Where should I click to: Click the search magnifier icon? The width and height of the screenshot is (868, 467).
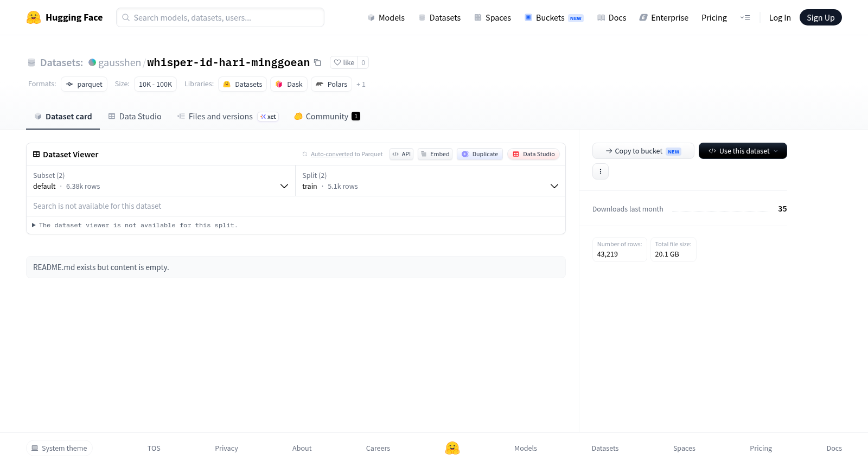click(126, 17)
